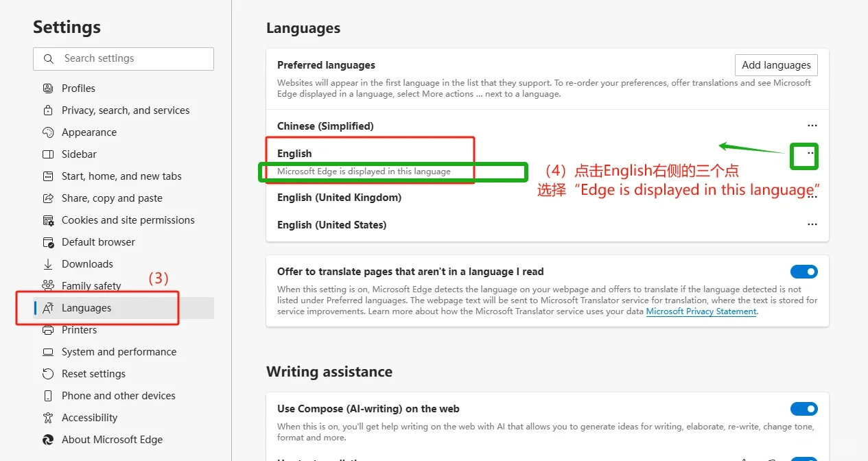Select the Family safety icon

pyautogui.click(x=47, y=285)
